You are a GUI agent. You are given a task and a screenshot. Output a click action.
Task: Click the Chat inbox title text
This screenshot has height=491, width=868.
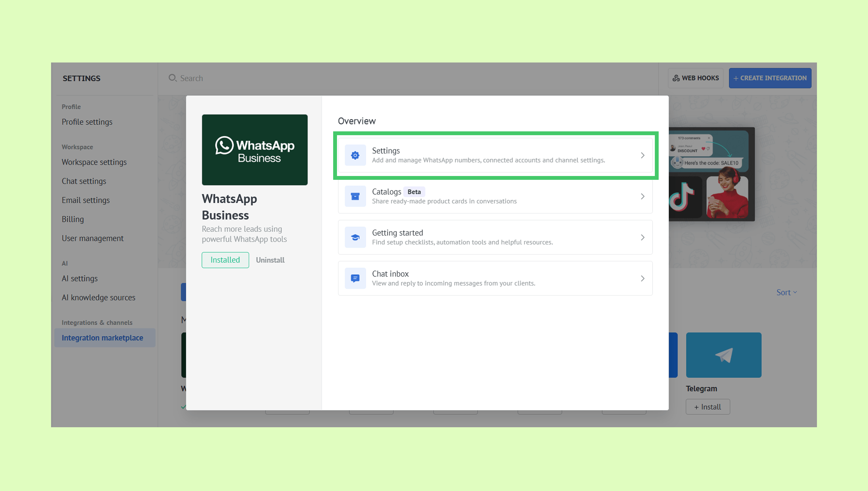pos(390,274)
